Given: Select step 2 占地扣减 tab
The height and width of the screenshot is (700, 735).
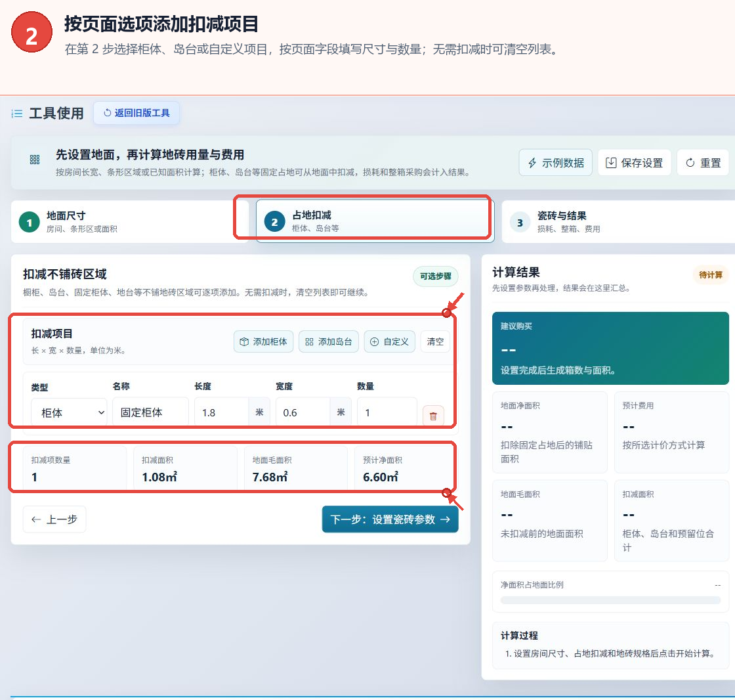Looking at the screenshot, I should tap(375, 221).
